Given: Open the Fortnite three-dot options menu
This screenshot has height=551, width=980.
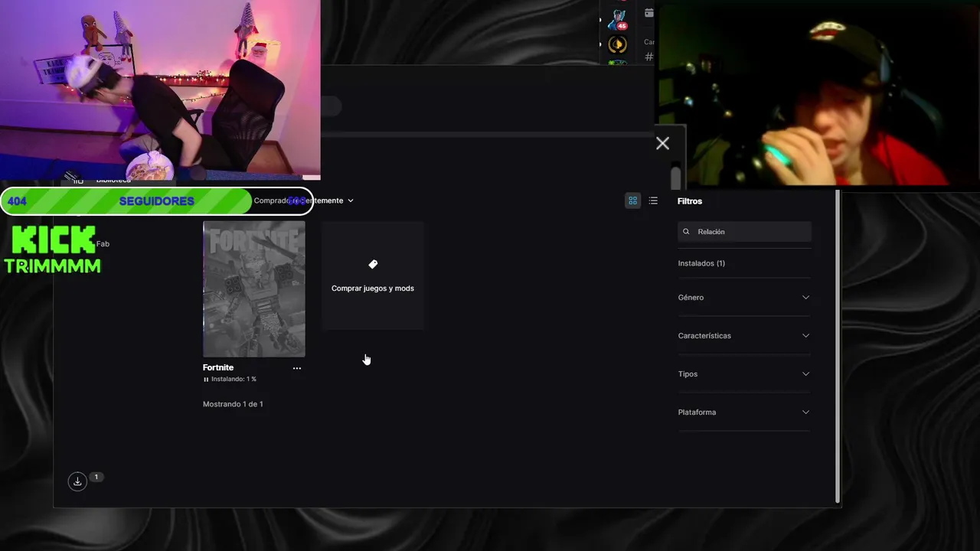Looking at the screenshot, I should tap(297, 368).
